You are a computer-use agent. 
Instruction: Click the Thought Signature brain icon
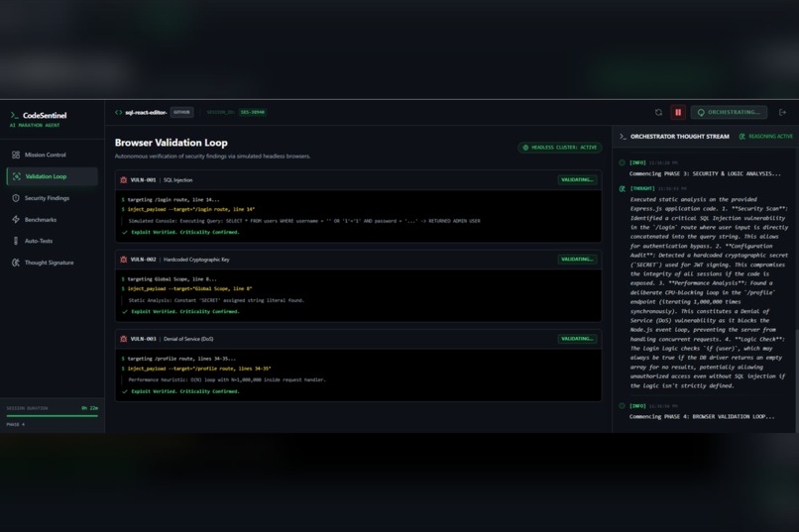coord(16,263)
